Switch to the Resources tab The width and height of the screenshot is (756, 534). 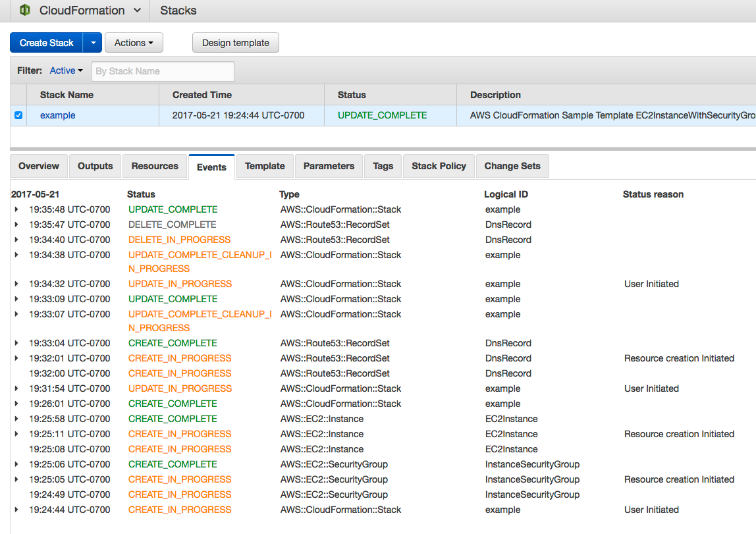click(x=155, y=166)
